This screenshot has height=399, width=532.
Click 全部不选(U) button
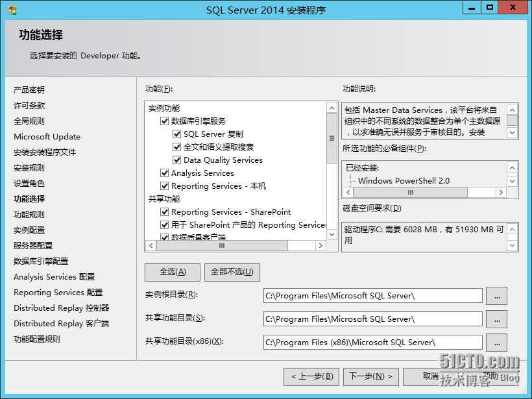point(232,272)
